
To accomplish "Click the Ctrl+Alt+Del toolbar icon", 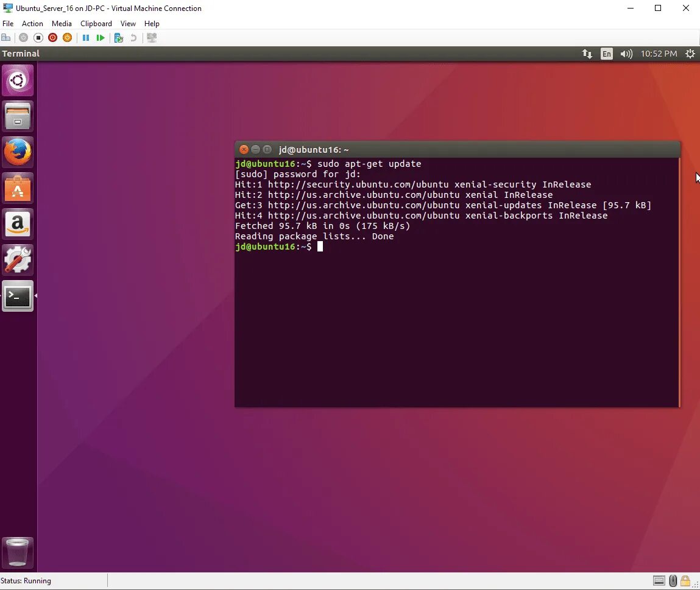I will (x=6, y=38).
